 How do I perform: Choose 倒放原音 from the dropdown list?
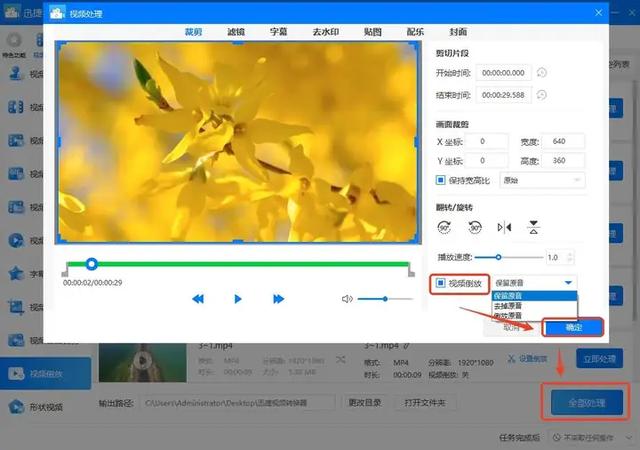(534, 315)
